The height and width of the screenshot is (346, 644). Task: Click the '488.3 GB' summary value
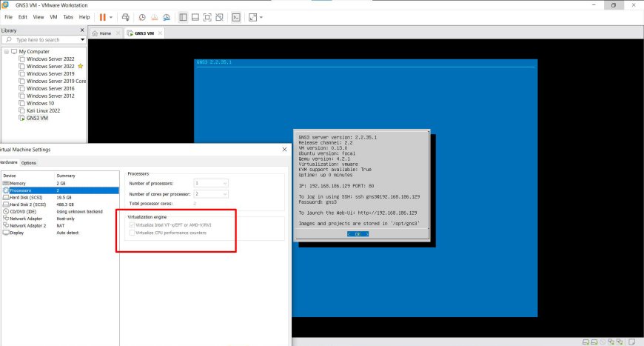65,204
